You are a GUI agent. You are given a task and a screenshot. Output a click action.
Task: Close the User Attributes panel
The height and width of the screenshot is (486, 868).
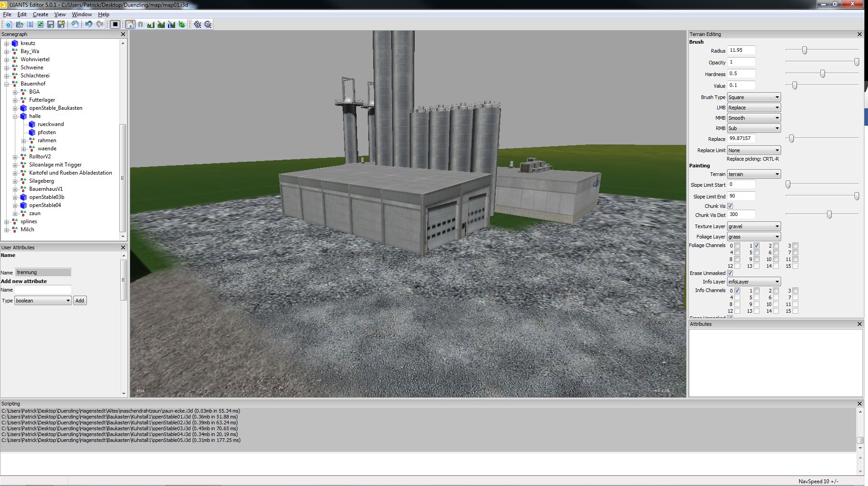point(123,247)
